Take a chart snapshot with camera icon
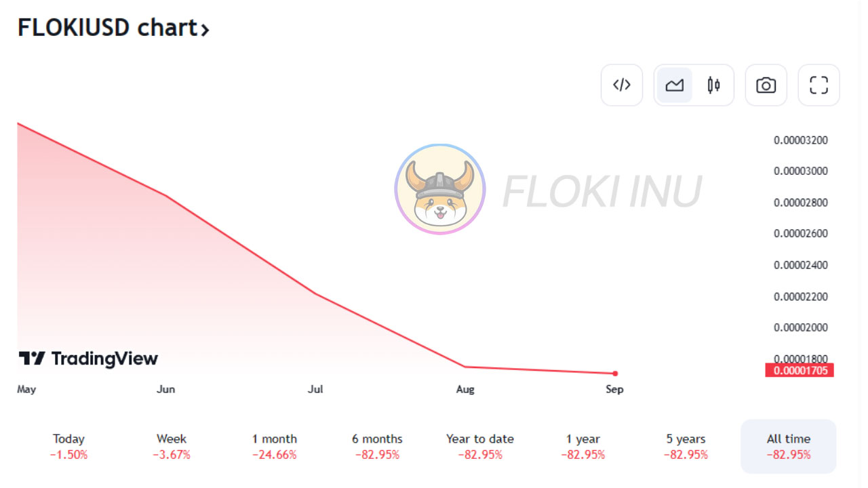 pos(766,85)
